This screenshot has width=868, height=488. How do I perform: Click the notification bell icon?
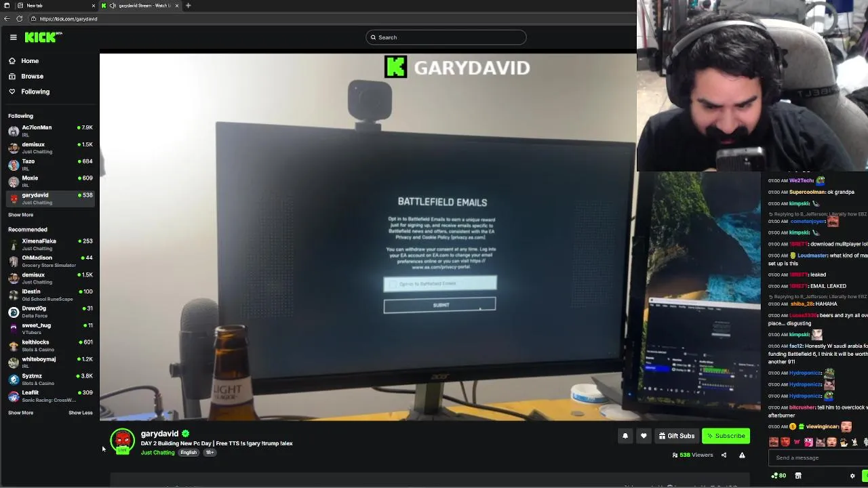(x=625, y=436)
